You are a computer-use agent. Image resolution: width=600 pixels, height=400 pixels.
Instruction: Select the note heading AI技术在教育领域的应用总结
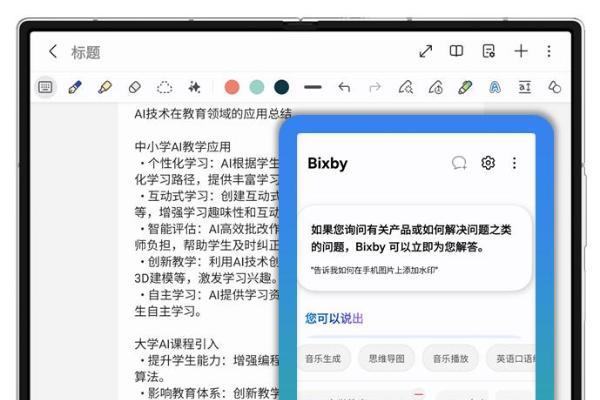(x=213, y=114)
